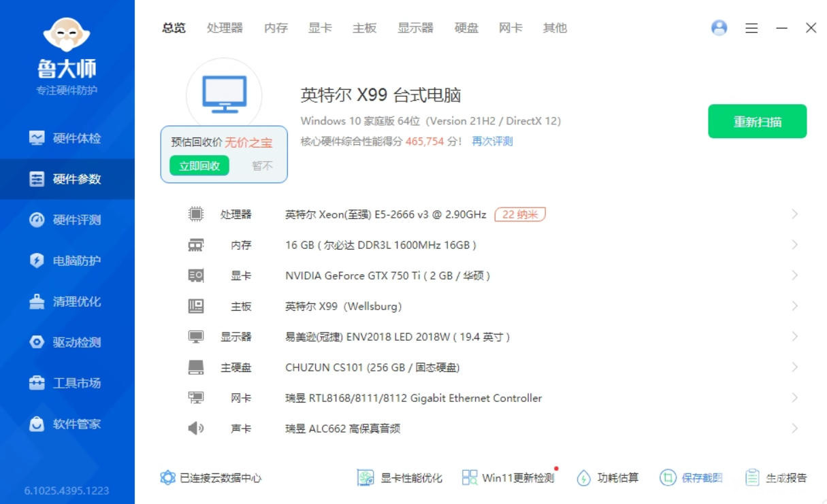Expand the 显卡 GTX 750 Ti details arrow

(794, 275)
